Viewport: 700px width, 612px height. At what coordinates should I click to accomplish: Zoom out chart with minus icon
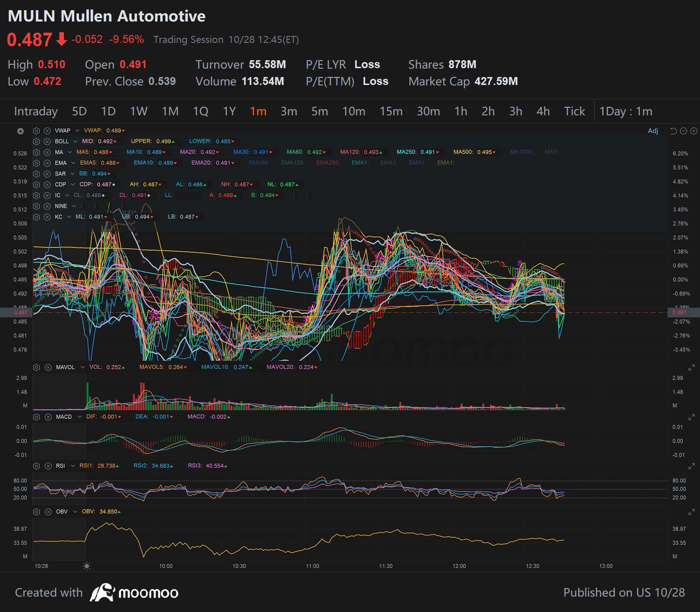[x=684, y=131]
